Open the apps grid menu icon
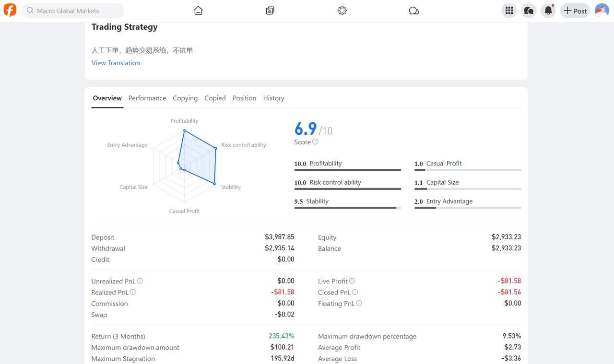 509,10
